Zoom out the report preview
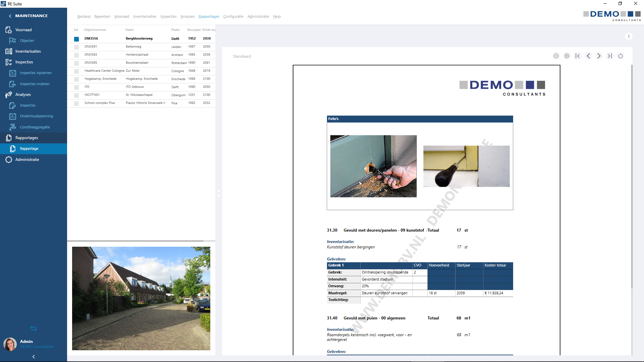This screenshot has width=644, height=362. click(x=556, y=56)
